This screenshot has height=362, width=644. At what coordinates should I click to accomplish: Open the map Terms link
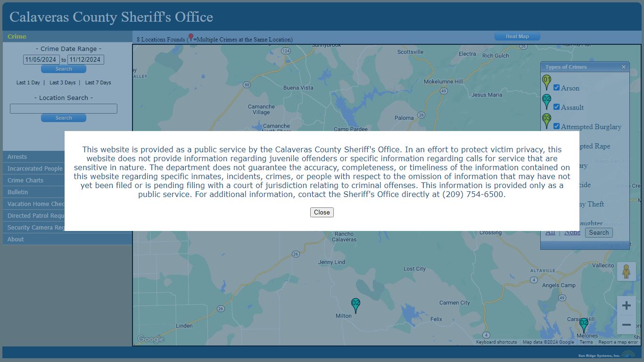pyautogui.click(x=586, y=342)
